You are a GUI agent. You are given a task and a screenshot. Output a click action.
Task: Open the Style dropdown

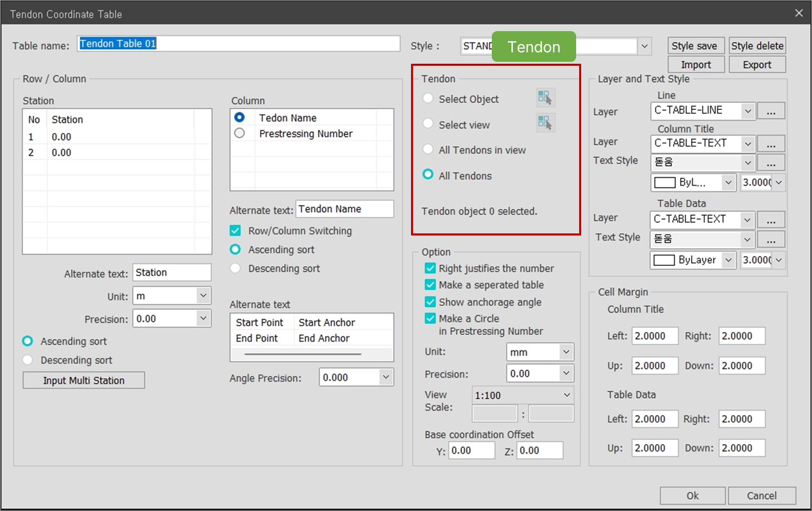(x=644, y=46)
